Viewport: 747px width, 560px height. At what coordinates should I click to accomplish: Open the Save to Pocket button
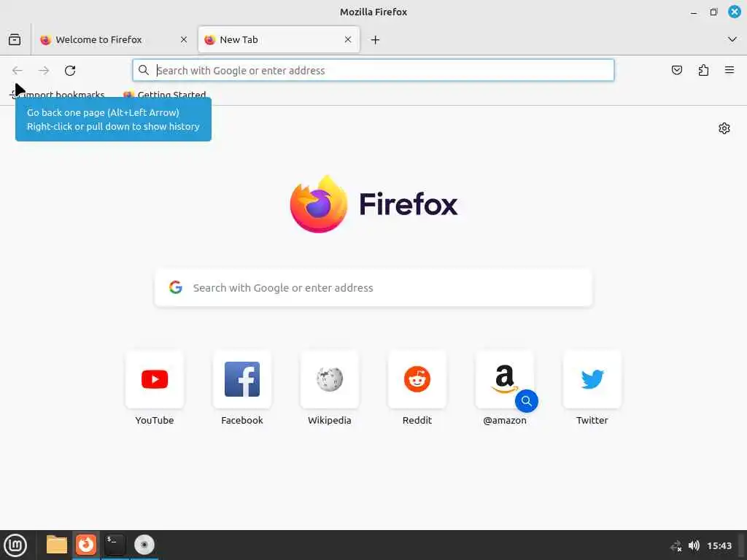[676, 71]
